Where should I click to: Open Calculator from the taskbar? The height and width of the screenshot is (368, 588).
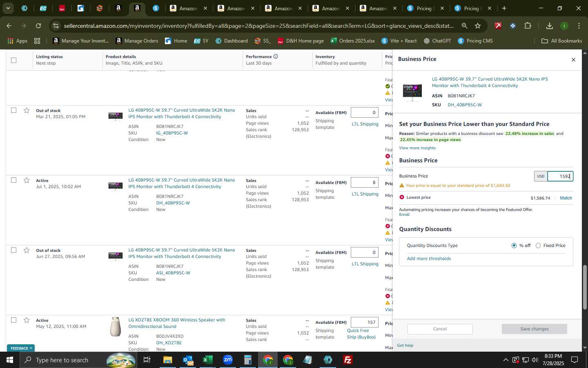tap(247, 360)
